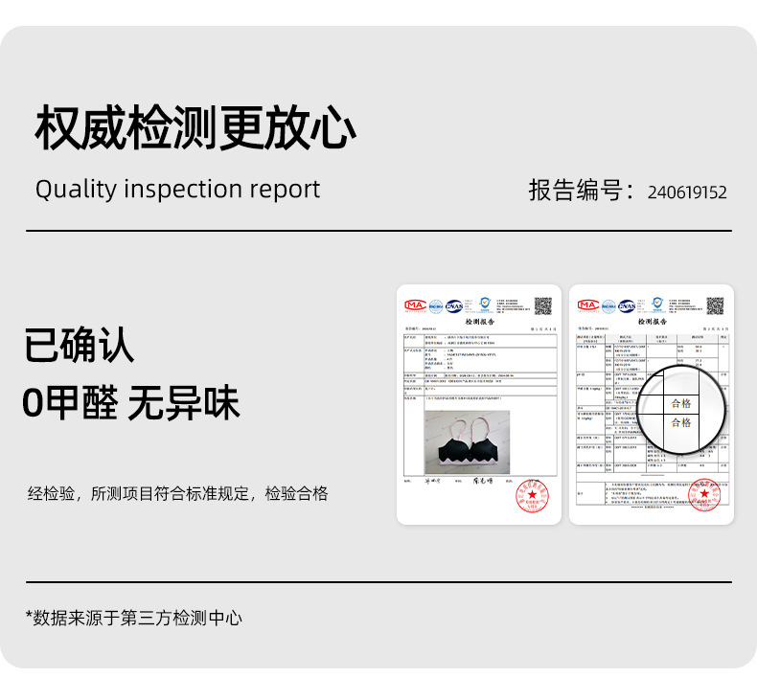Click the report number 240619152
Screen dimensions: 757x700
tap(687, 192)
